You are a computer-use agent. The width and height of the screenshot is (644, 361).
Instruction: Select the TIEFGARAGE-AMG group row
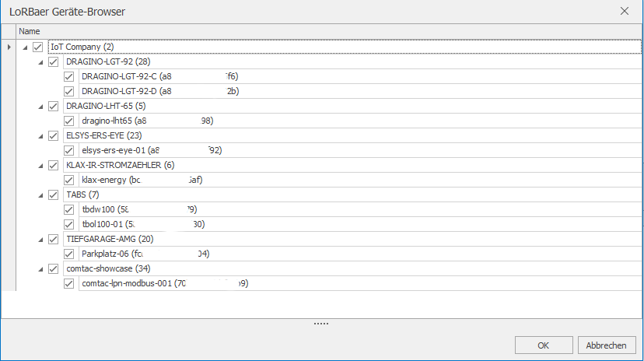[x=352, y=239]
